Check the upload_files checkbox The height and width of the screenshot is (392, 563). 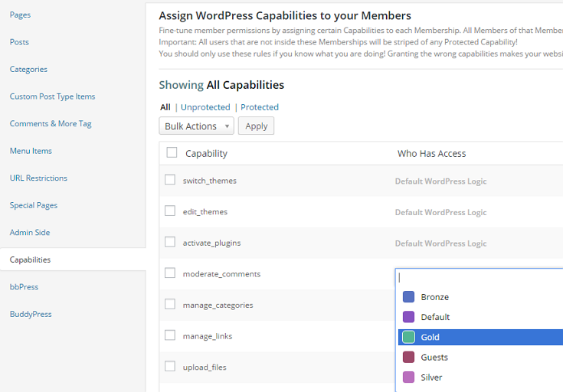pyautogui.click(x=170, y=366)
